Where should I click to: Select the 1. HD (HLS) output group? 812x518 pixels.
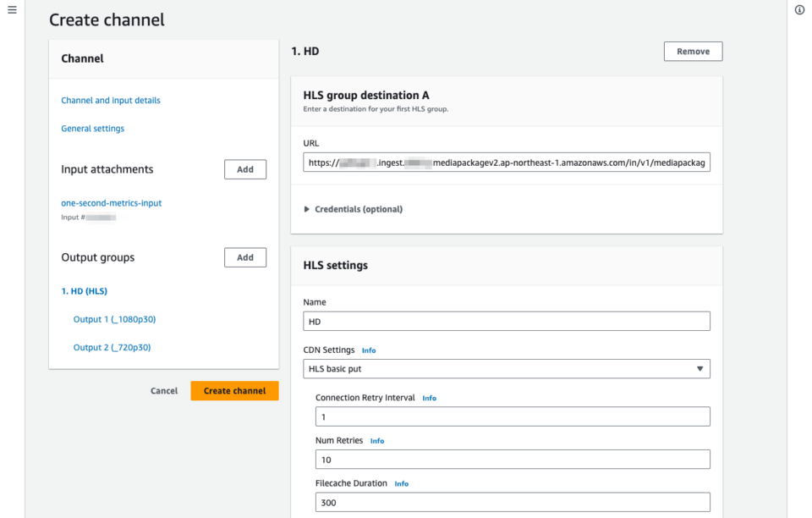tap(84, 290)
